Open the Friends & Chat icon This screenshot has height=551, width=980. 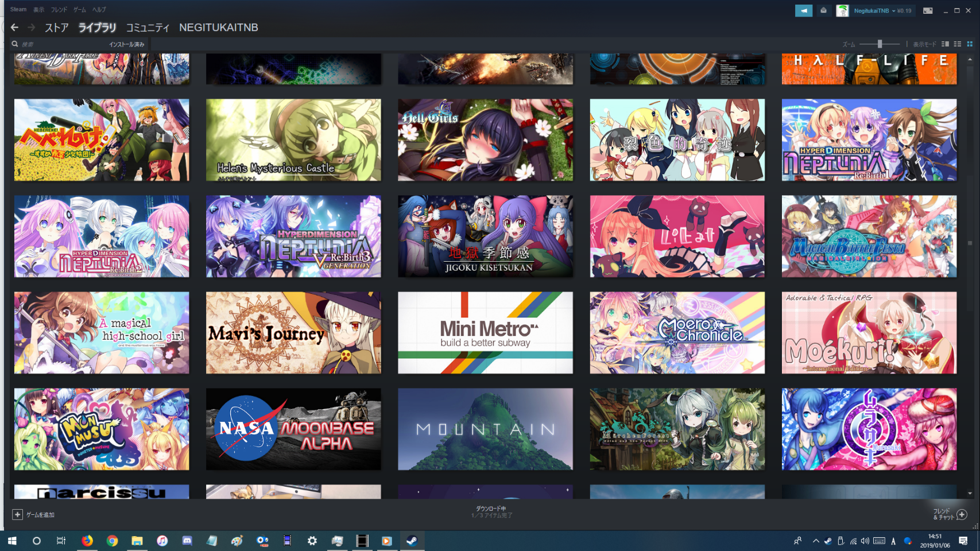point(962,514)
